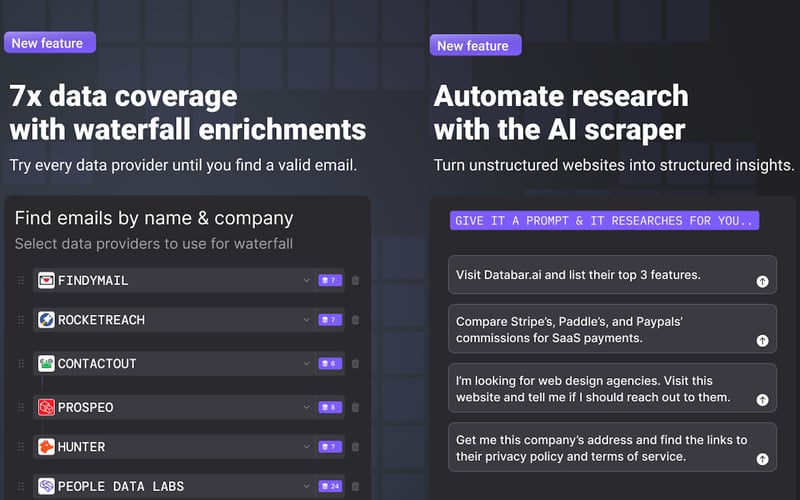The width and height of the screenshot is (800, 500).
Task: Open the Prospeo provider dropdown
Action: (306, 407)
